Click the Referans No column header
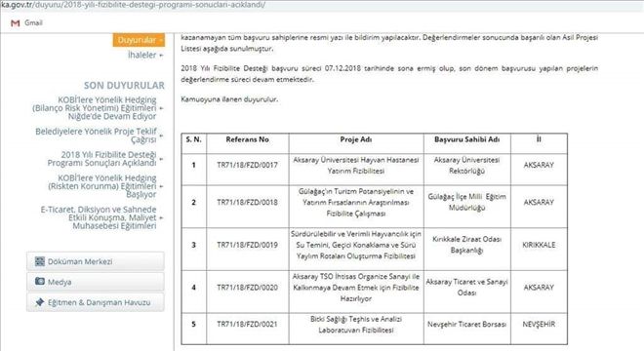 247,139
